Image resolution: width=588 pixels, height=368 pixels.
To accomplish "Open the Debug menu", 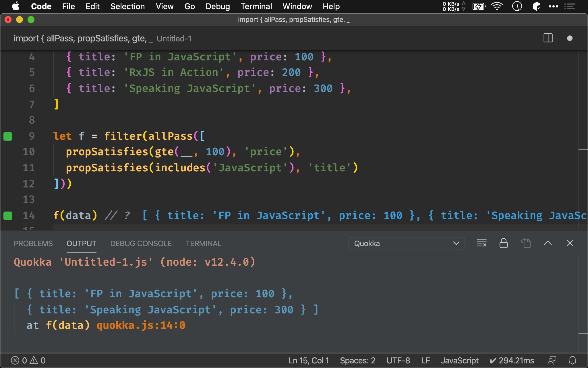I will (218, 6).
